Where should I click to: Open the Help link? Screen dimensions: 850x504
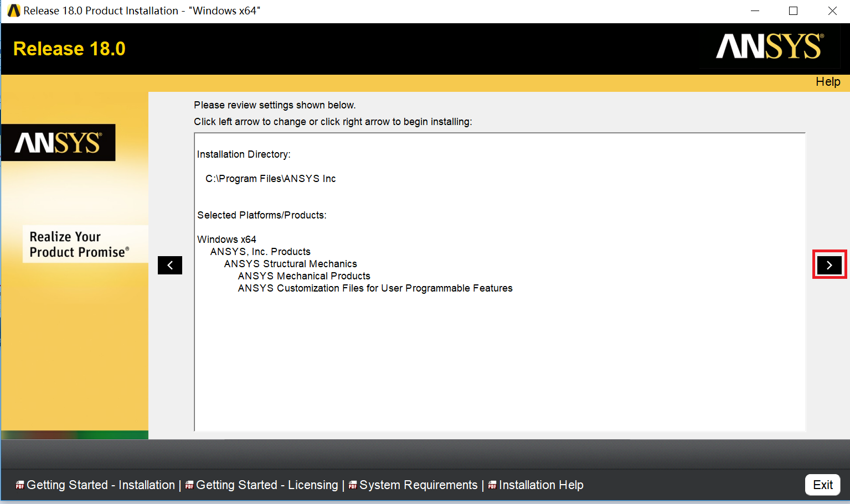click(x=828, y=82)
